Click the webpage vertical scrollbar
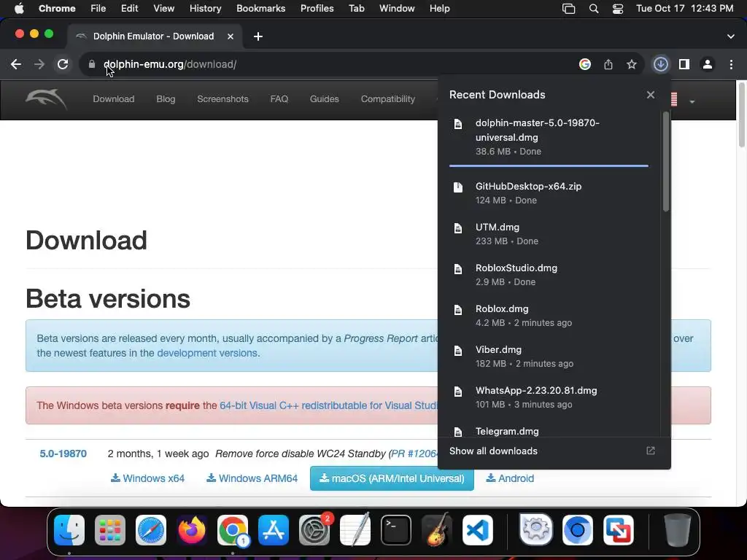 point(742,114)
